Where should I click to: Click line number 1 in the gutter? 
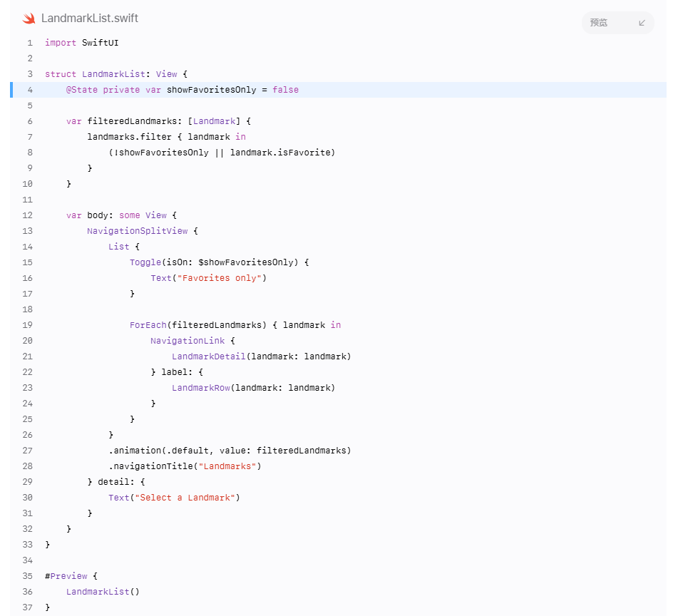coord(30,43)
